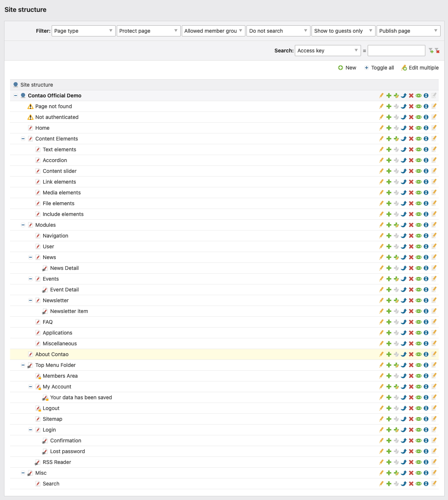Click the About Contao page label
The height and width of the screenshot is (500, 448).
[x=52, y=354]
